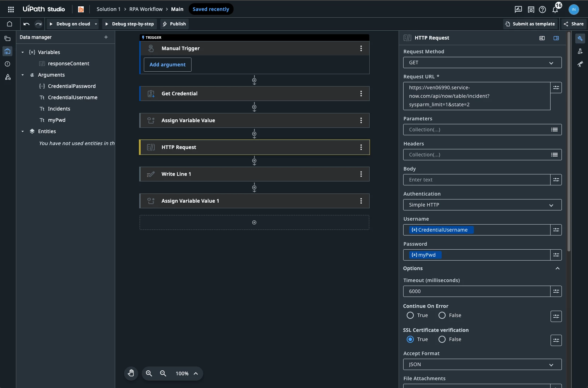
Task: Click Submit as template button
Action: 530,24
